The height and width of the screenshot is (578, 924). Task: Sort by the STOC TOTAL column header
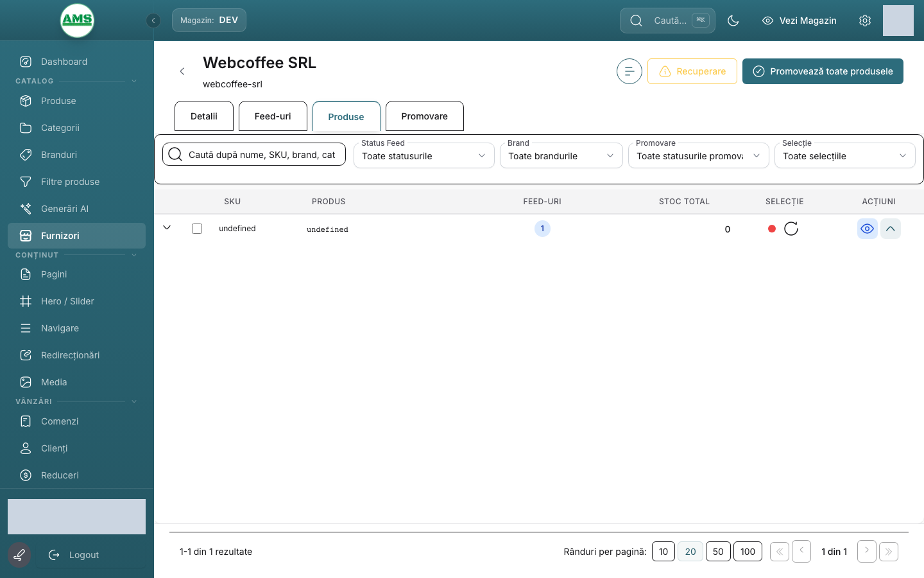pyautogui.click(x=684, y=202)
